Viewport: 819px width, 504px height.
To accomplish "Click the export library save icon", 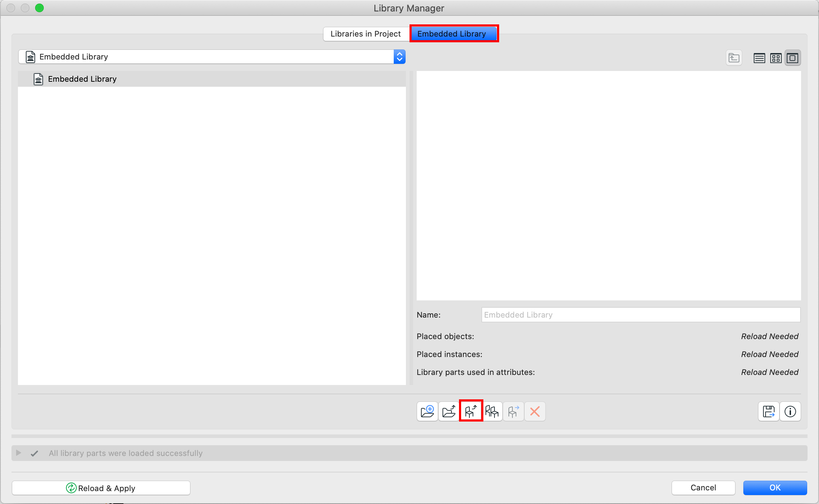I will point(768,411).
